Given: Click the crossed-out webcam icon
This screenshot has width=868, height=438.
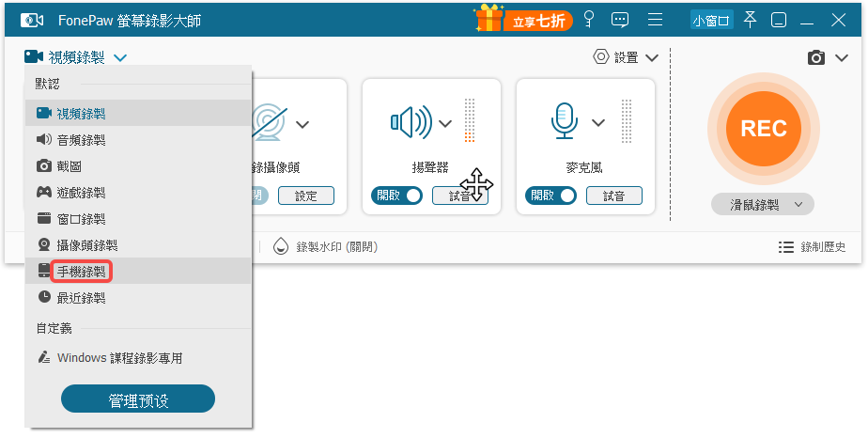Looking at the screenshot, I should pos(270,122).
